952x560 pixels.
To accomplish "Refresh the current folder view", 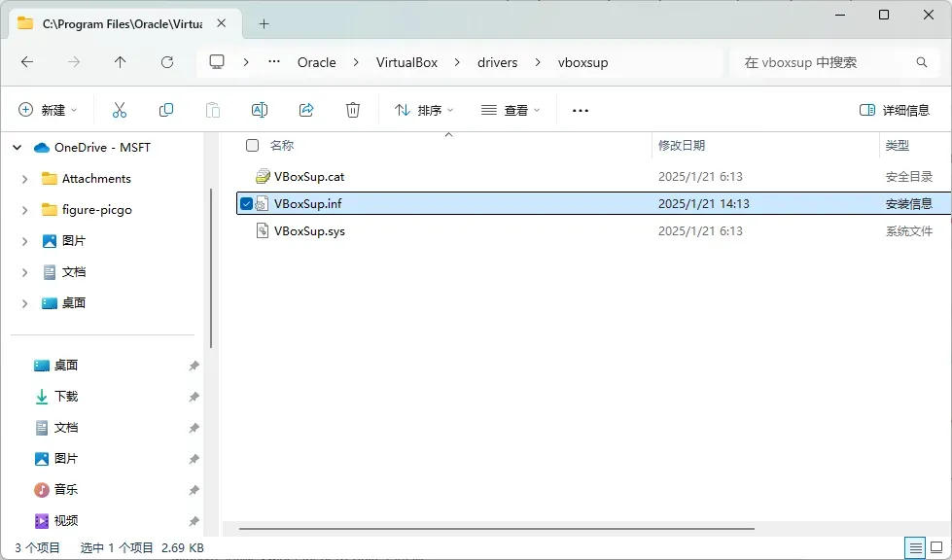I will tap(167, 62).
